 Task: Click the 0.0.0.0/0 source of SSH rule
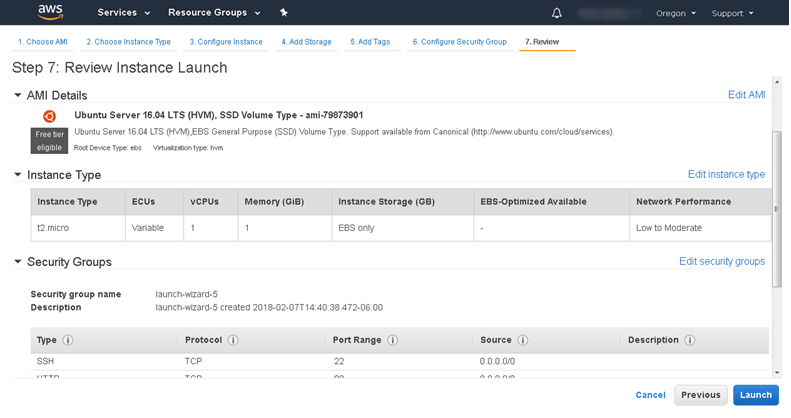[497, 362]
